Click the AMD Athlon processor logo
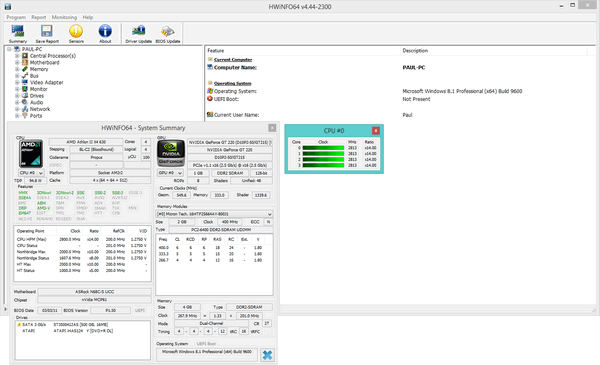This screenshot has width=600, height=365. pyautogui.click(x=31, y=153)
